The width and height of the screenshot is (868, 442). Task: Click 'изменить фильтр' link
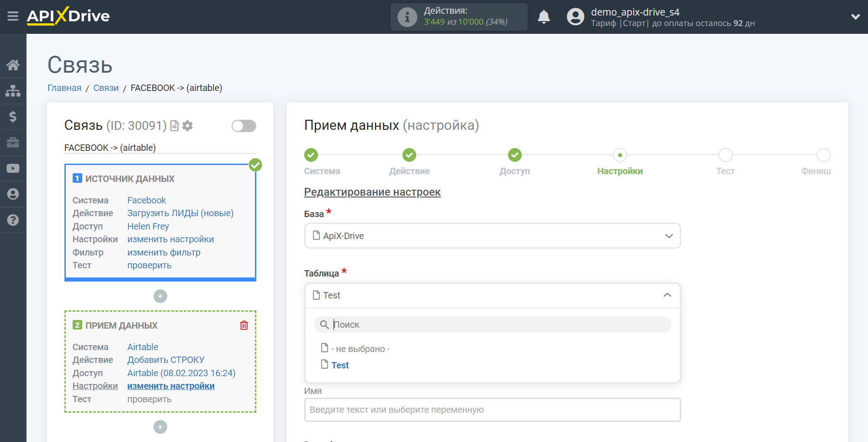[164, 252]
